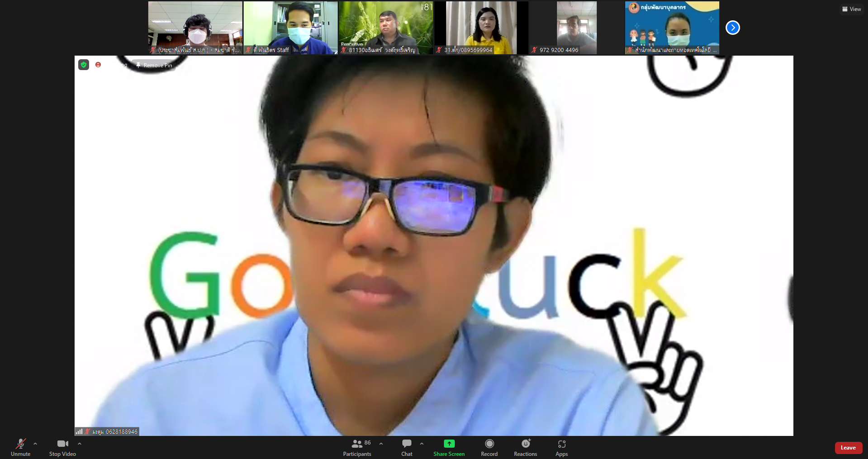The height and width of the screenshot is (459, 868).
Task: Show next participants with right arrow
Action: click(x=732, y=28)
